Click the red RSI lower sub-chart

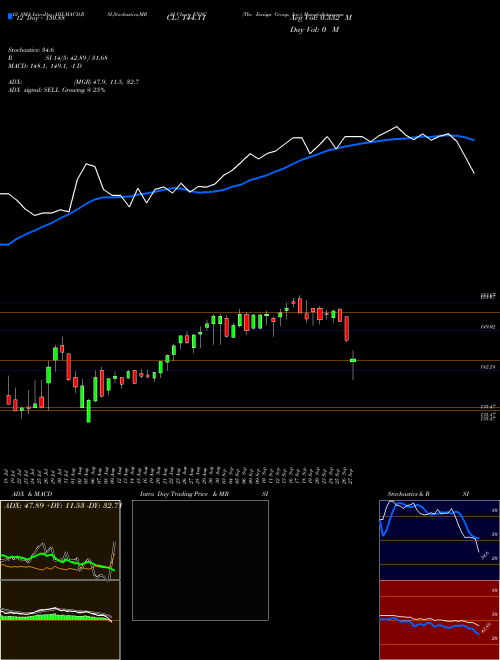click(439, 620)
